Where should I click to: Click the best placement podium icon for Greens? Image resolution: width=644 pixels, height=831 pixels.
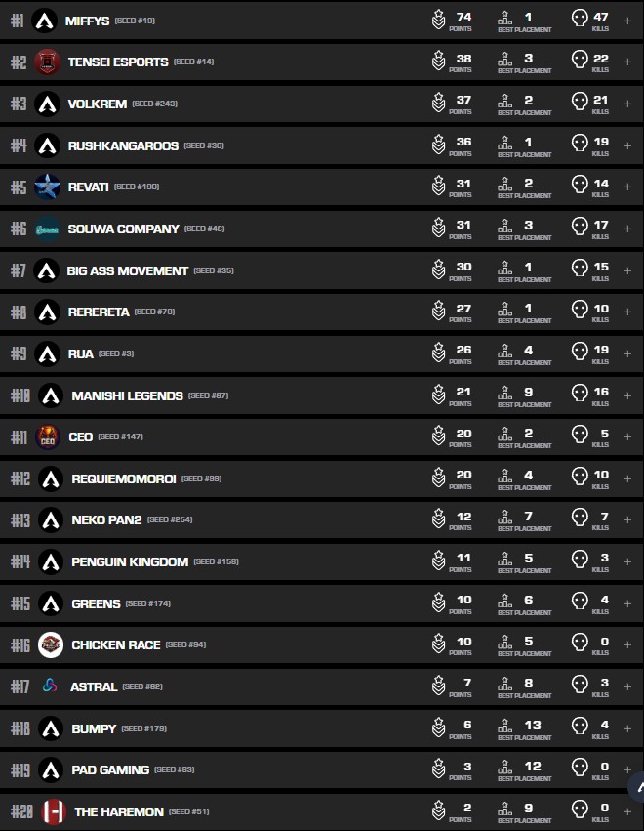click(x=504, y=602)
